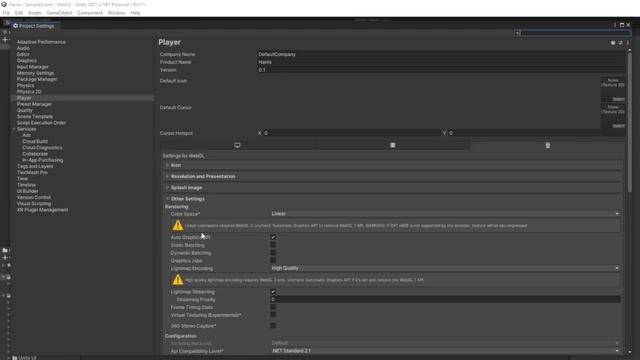Image resolution: width=640 pixels, height=360 pixels.
Task: Open the Api Compatibility Level dropdown
Action: point(445,351)
